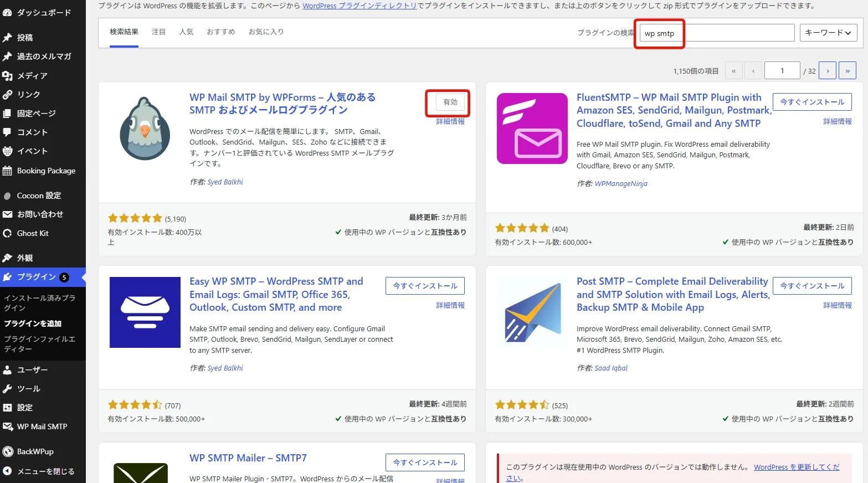Viewport: 868px width, 483px height.
Task: Click the お問い合わせ envelope icon
Action: click(7, 214)
